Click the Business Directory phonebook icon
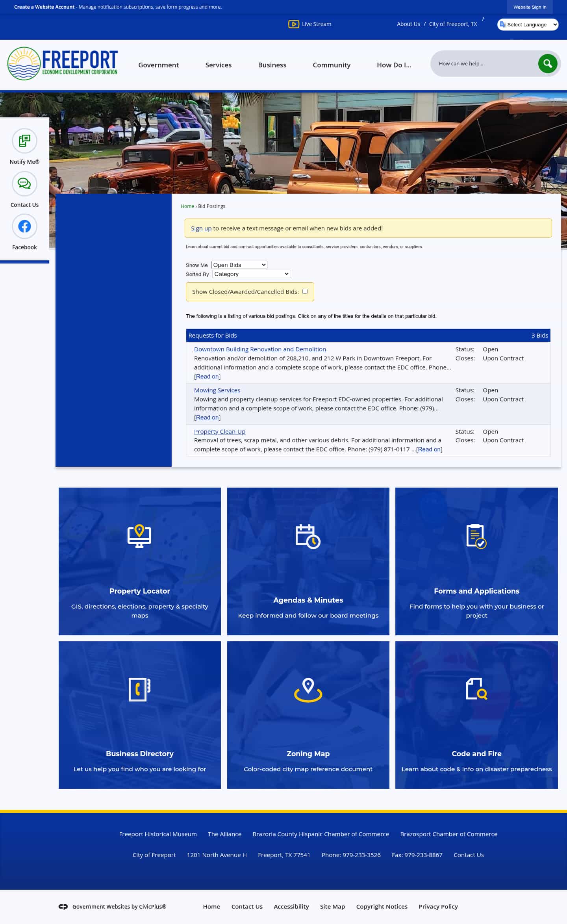The width and height of the screenshot is (567, 924). (x=139, y=689)
